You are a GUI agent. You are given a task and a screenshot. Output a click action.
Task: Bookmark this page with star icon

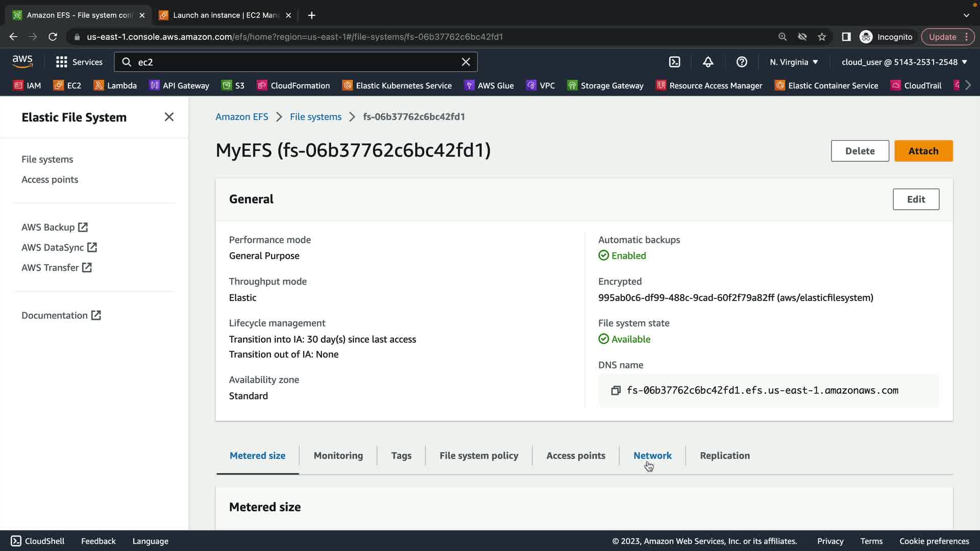[x=822, y=37]
